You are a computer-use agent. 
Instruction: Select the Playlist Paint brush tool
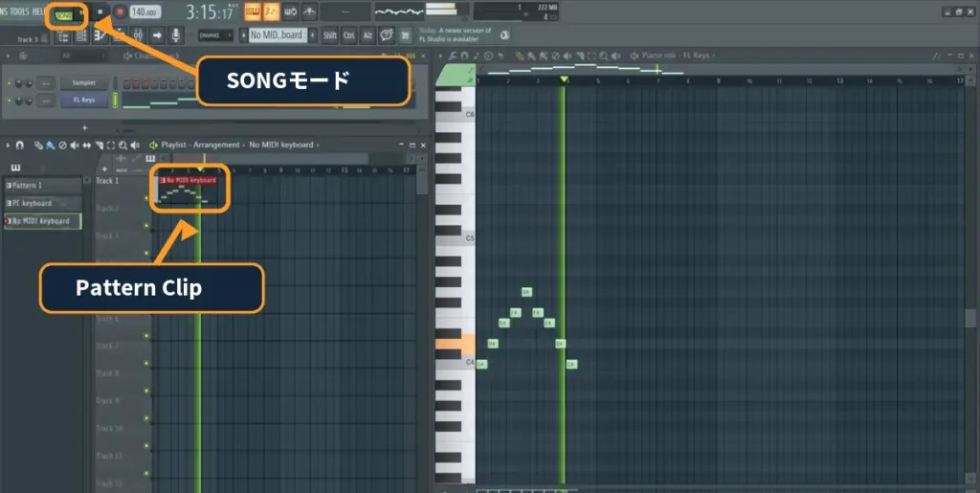click(51, 145)
